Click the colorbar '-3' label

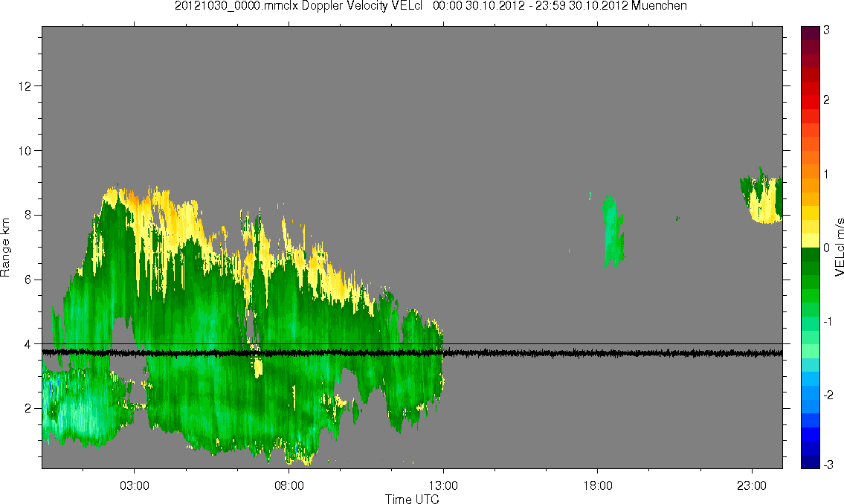828,465
